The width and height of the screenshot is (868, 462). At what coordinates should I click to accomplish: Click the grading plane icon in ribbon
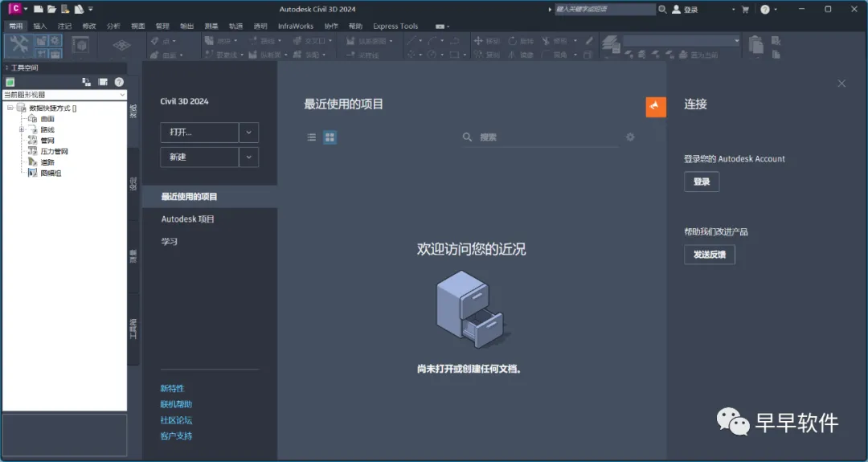pos(122,45)
